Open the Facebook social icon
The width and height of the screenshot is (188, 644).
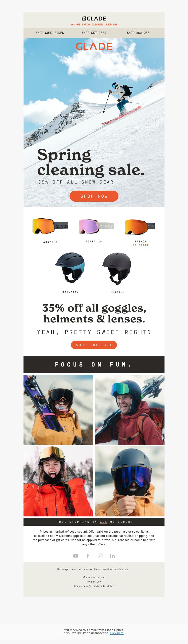[x=88, y=556]
